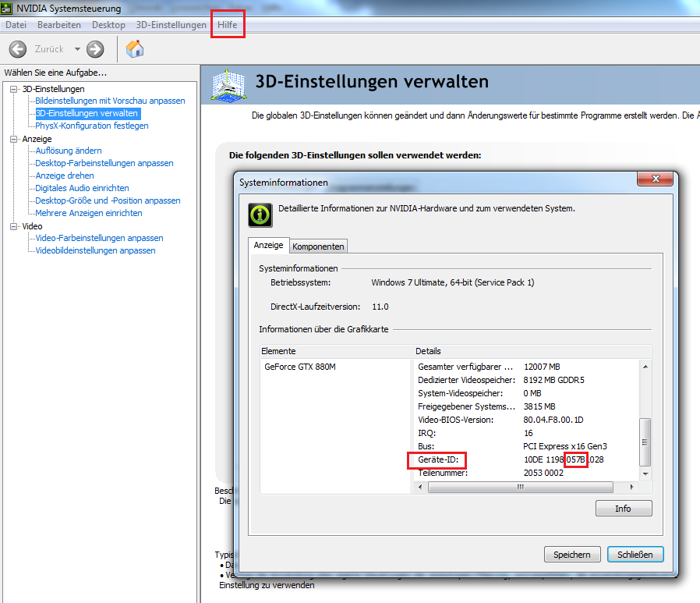
Task: Select the Video-BIOS-Version row label
Action: click(456, 420)
